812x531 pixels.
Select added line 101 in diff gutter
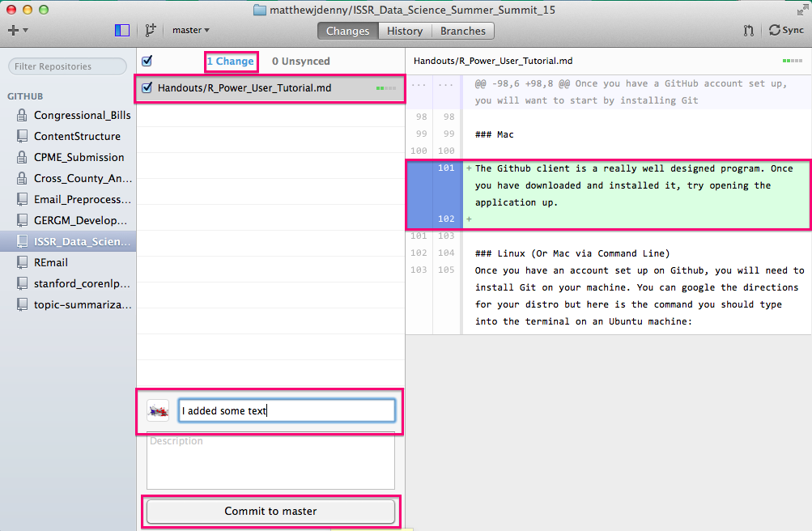(x=446, y=168)
